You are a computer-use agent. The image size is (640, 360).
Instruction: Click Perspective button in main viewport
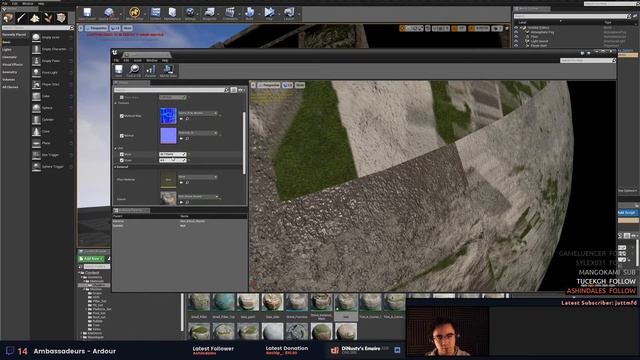pos(96,28)
